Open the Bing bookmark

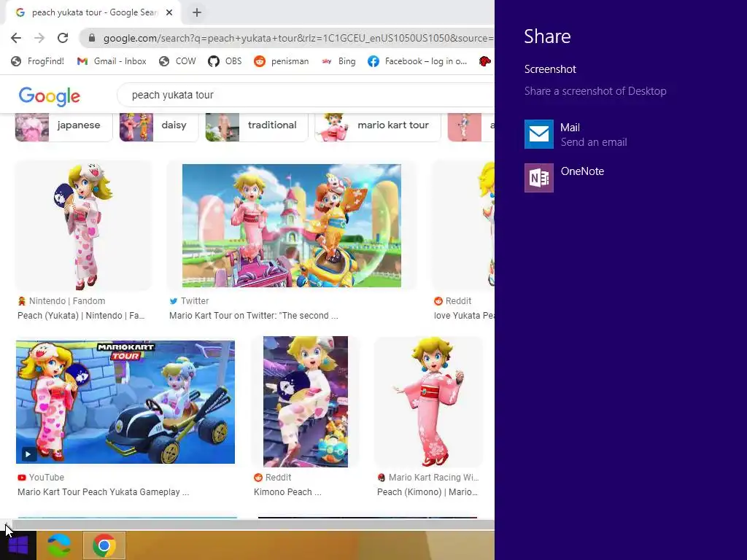[338, 61]
